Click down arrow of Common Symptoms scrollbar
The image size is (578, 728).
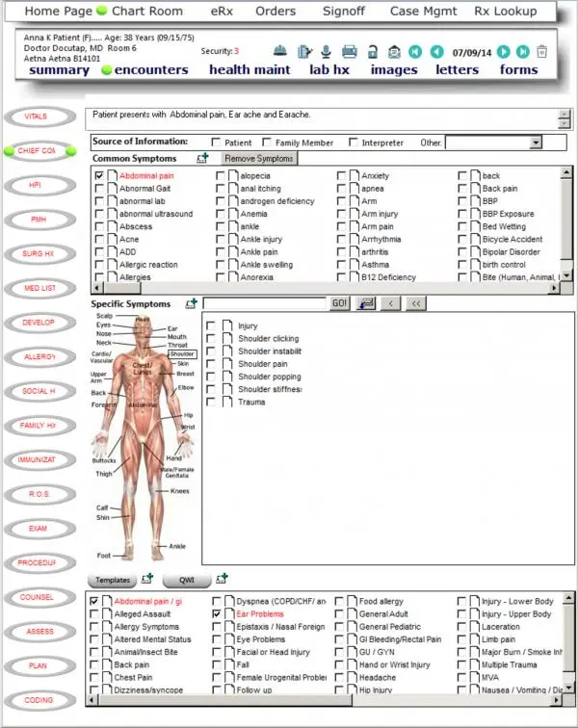(x=566, y=275)
